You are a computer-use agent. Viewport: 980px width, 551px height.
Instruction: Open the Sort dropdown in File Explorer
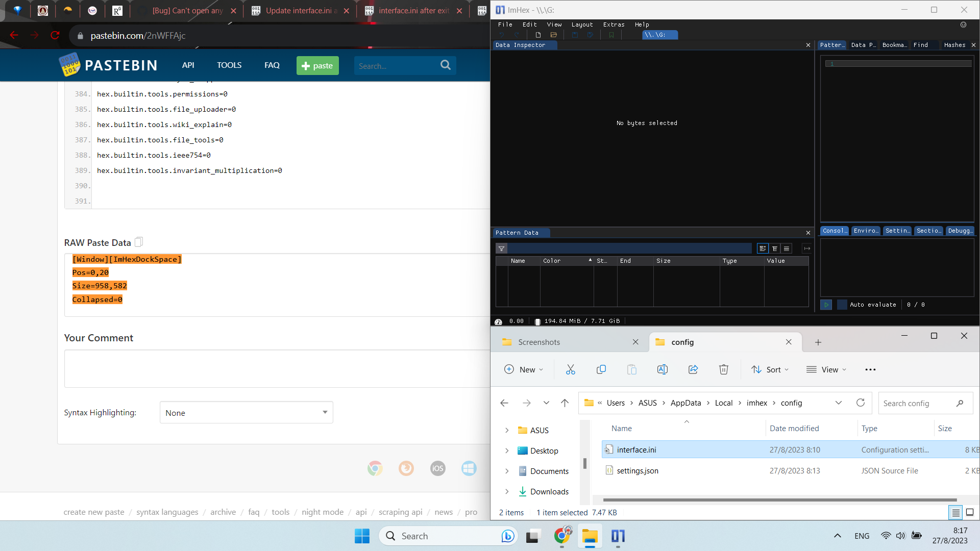coord(770,369)
